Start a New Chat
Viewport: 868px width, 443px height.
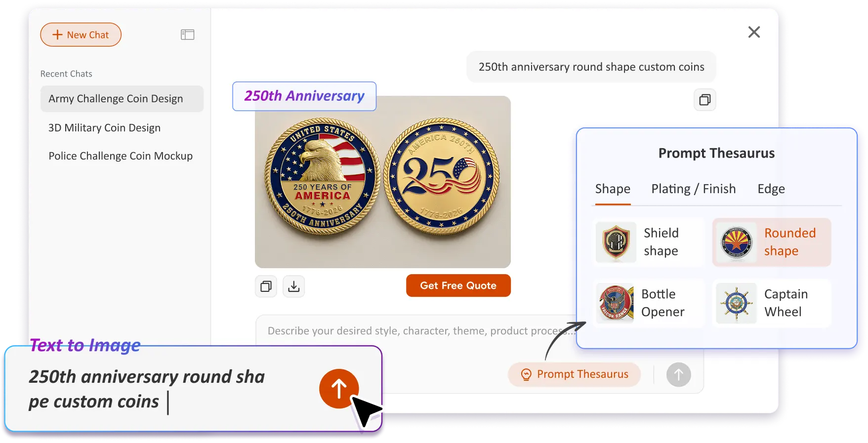coord(81,35)
